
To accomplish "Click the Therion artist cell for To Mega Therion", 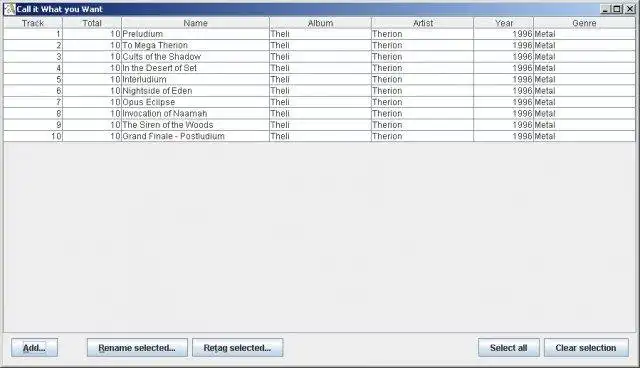I will tap(422, 45).
